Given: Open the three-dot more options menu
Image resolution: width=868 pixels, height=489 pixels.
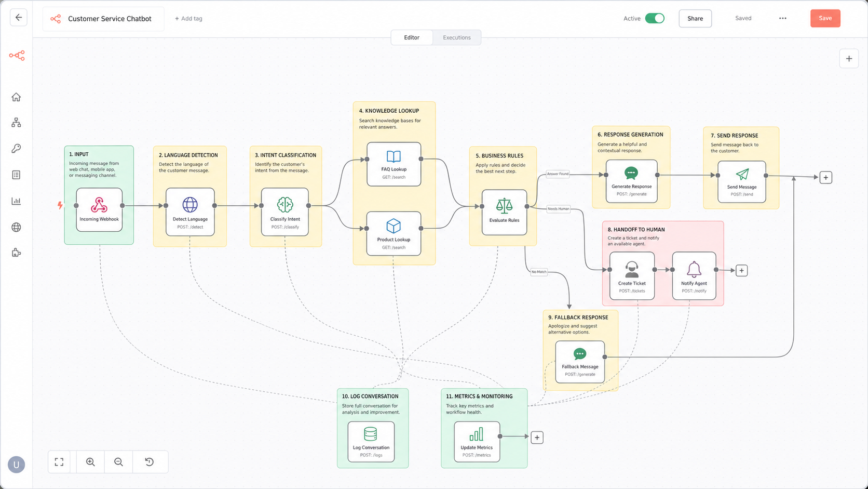Looking at the screenshot, I should point(783,18).
